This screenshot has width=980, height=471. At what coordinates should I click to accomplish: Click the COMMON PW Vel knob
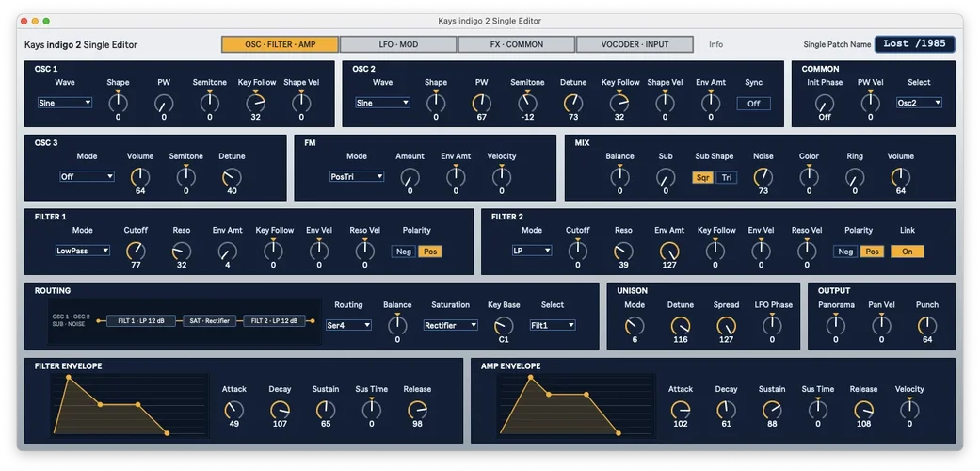click(871, 103)
